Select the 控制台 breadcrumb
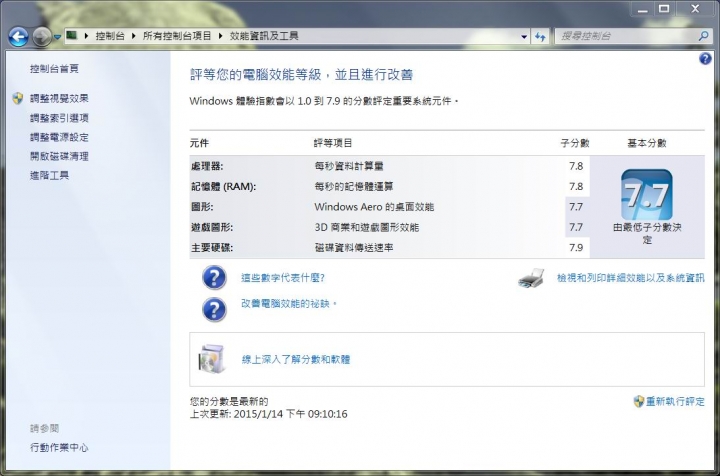 tap(110, 36)
